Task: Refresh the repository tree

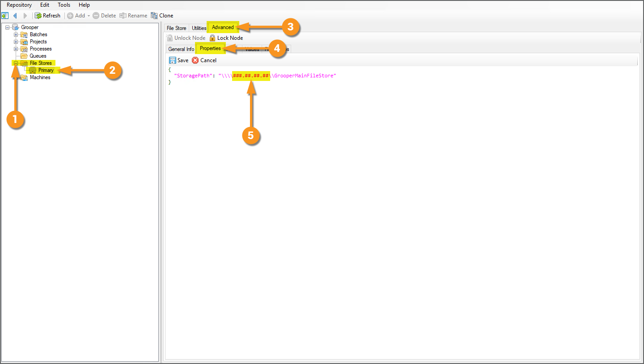Action: pos(47,16)
